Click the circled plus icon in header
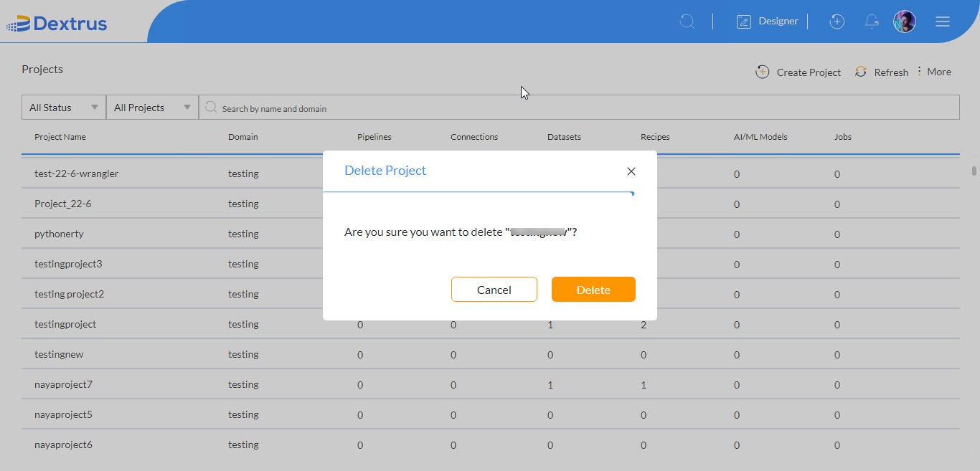This screenshot has width=980, height=471. point(837,22)
